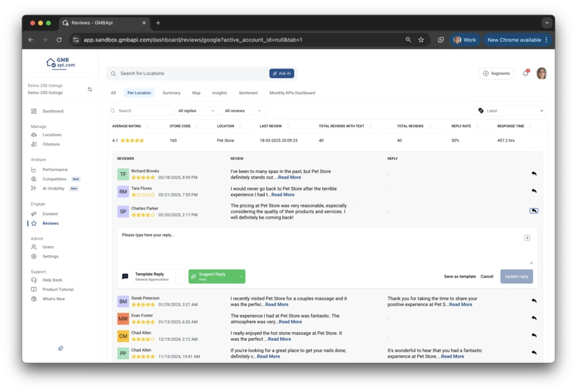Click reply arrow for Tara Flores review
The height and width of the screenshot is (392, 577).
(534, 191)
